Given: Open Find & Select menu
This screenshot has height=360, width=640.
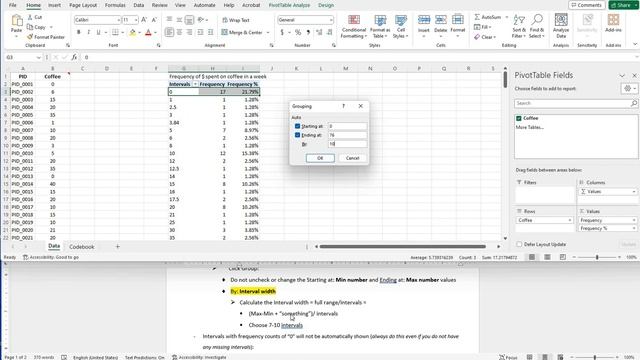Looking at the screenshot, I should pos(537,27).
